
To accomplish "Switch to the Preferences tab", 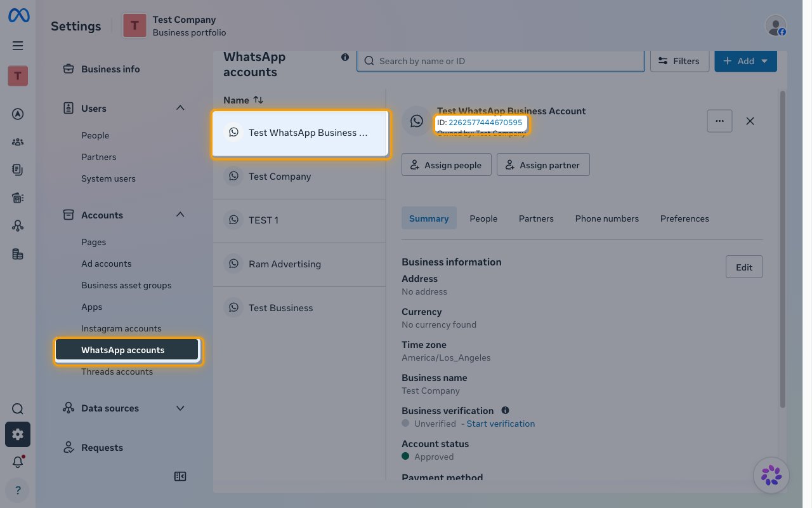I will tap(684, 218).
